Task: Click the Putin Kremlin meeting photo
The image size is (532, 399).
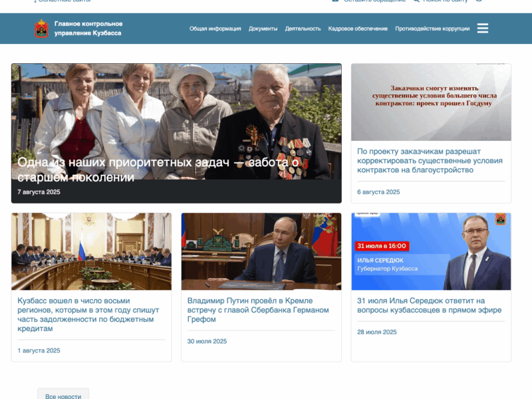Action: click(261, 251)
